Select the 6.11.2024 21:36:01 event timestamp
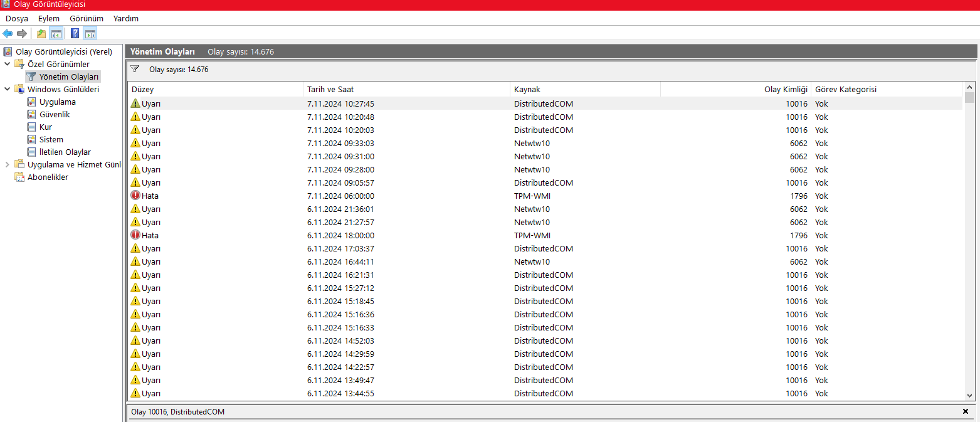 click(x=340, y=209)
